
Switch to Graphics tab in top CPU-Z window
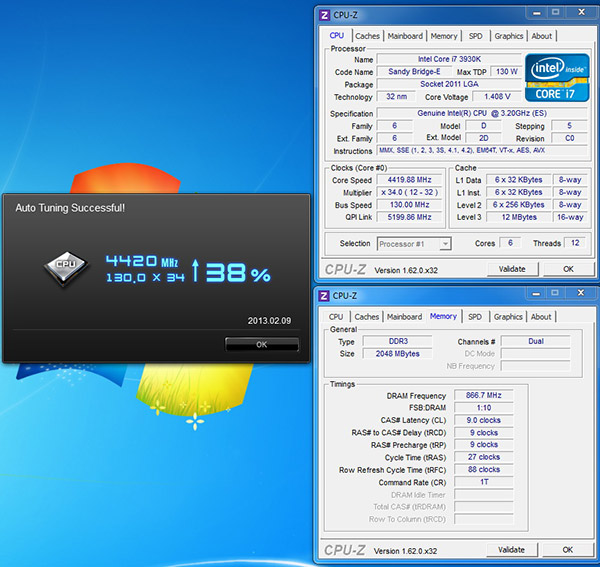(x=509, y=36)
